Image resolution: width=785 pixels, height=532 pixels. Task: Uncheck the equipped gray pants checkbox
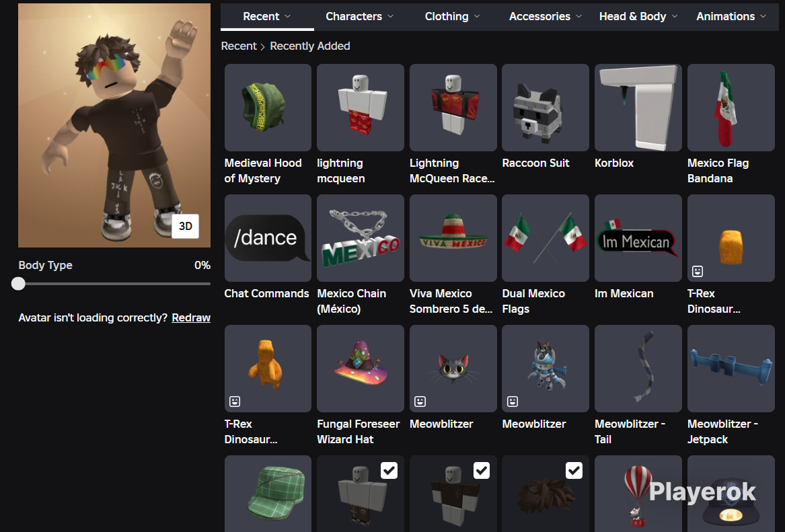click(389, 470)
